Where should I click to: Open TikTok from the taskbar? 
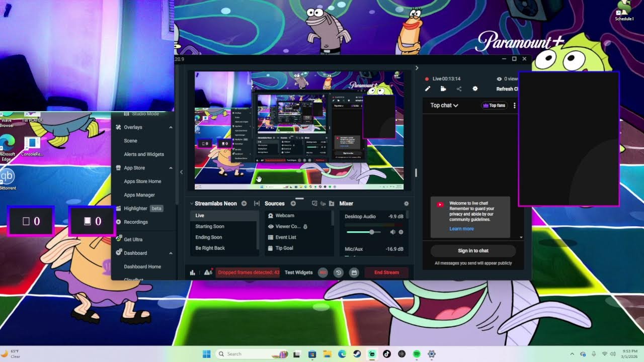click(x=387, y=354)
